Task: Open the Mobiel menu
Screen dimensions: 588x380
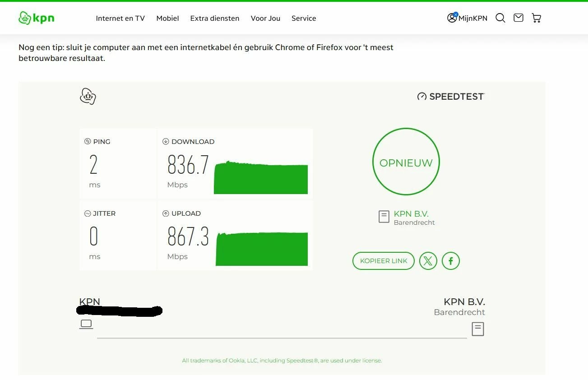Action: click(167, 19)
